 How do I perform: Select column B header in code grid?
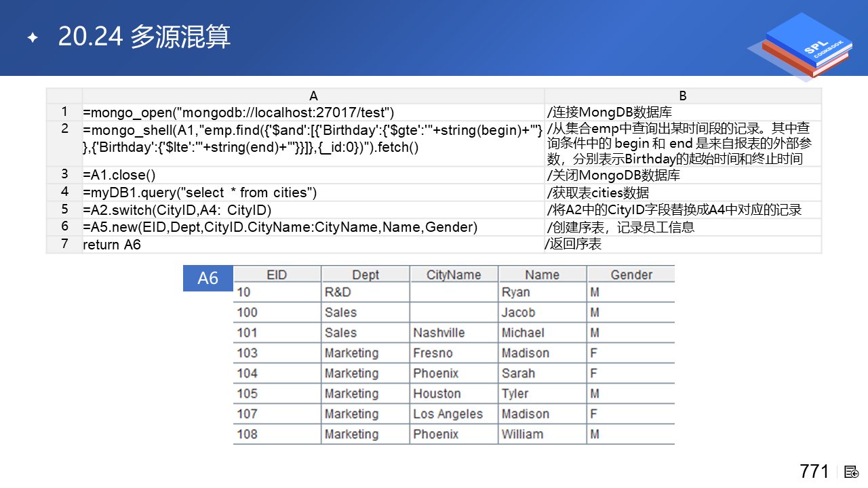683,96
